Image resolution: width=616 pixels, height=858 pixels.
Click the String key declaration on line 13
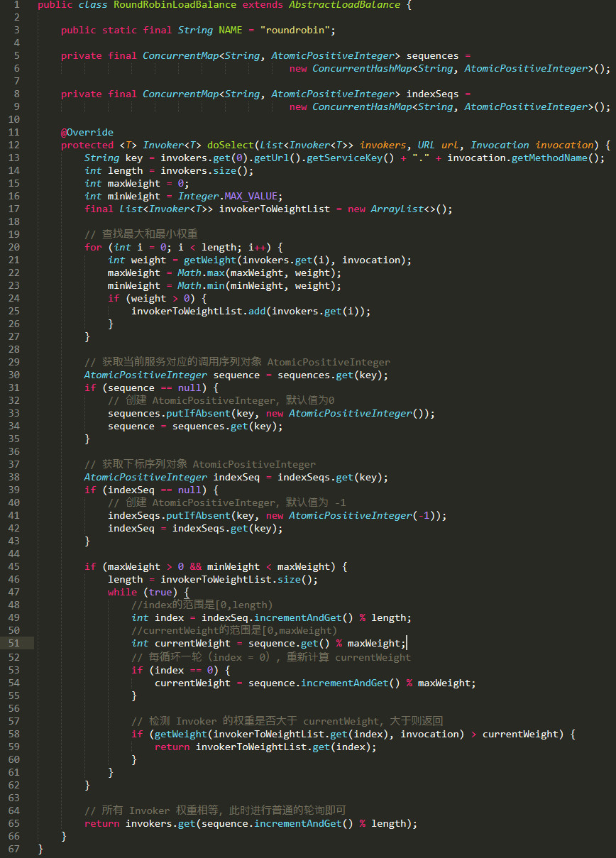tap(114, 158)
